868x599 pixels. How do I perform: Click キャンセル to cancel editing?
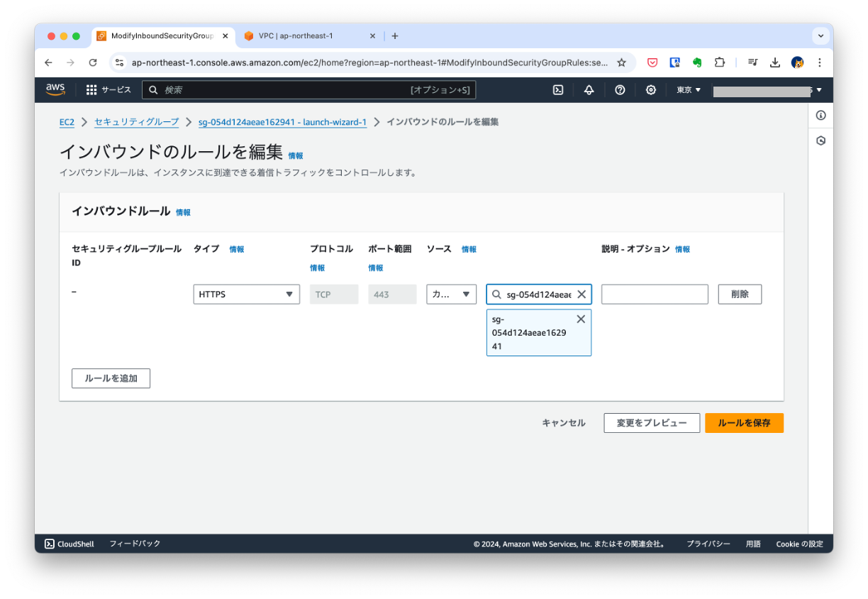coord(564,423)
